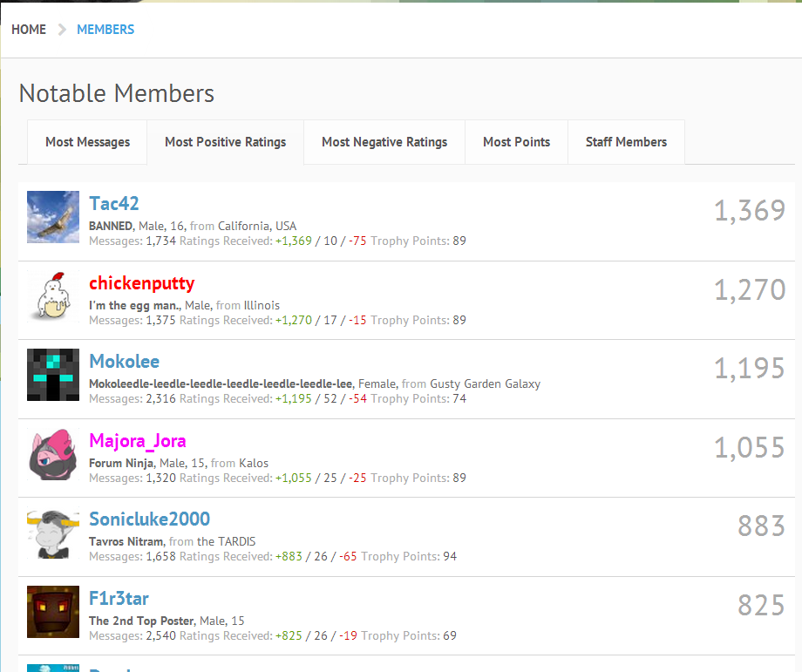The width and height of the screenshot is (802, 672).
Task: Click the magenta Majora_Jora username
Action: (x=137, y=441)
